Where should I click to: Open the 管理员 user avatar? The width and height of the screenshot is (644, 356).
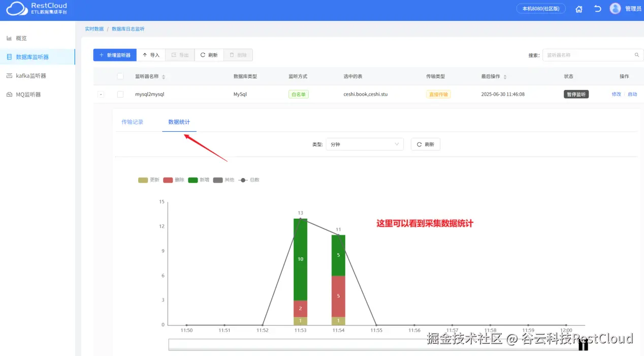(x=615, y=9)
